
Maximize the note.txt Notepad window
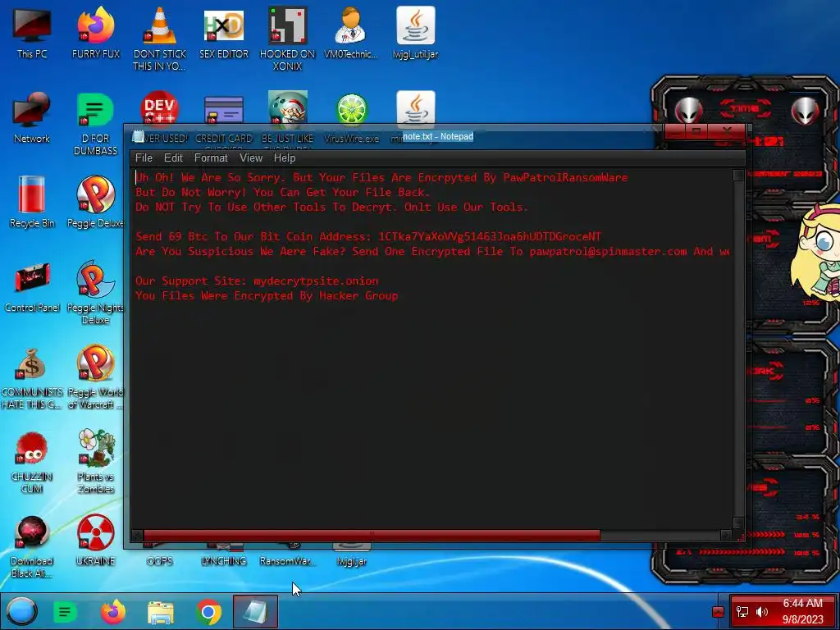point(696,131)
